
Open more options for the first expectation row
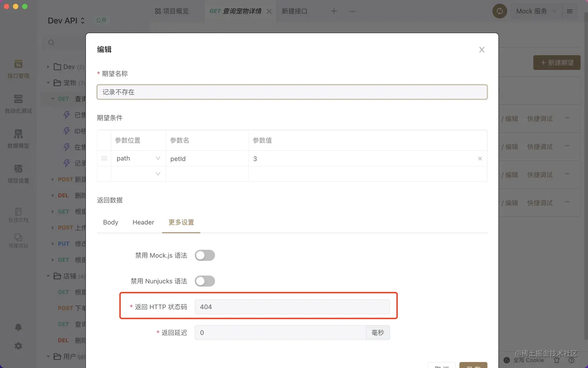pyautogui.click(x=567, y=118)
